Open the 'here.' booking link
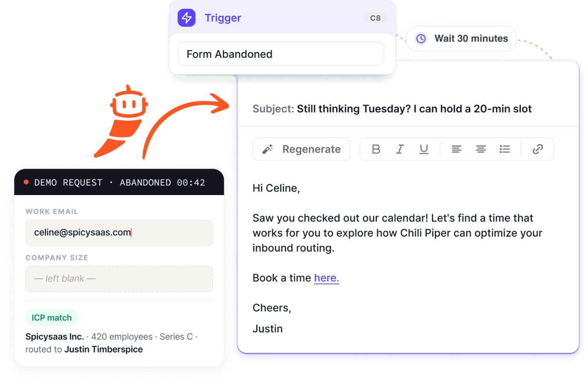Image resolution: width=588 pixels, height=384 pixels. click(327, 278)
